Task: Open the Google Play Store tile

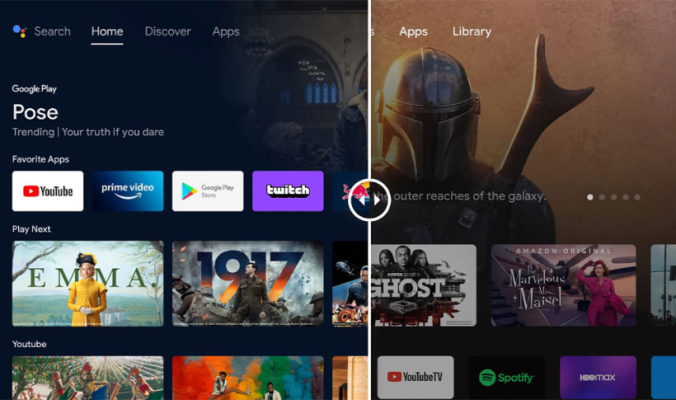Action: tap(208, 191)
